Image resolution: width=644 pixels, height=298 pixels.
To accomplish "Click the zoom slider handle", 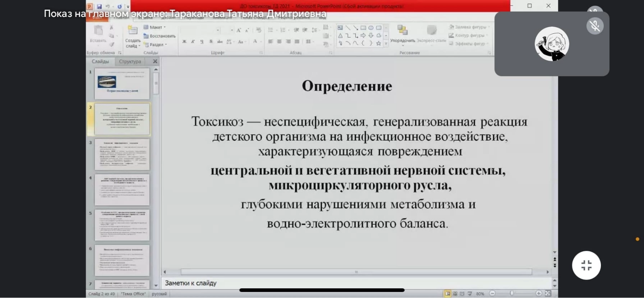I will click(512, 294).
